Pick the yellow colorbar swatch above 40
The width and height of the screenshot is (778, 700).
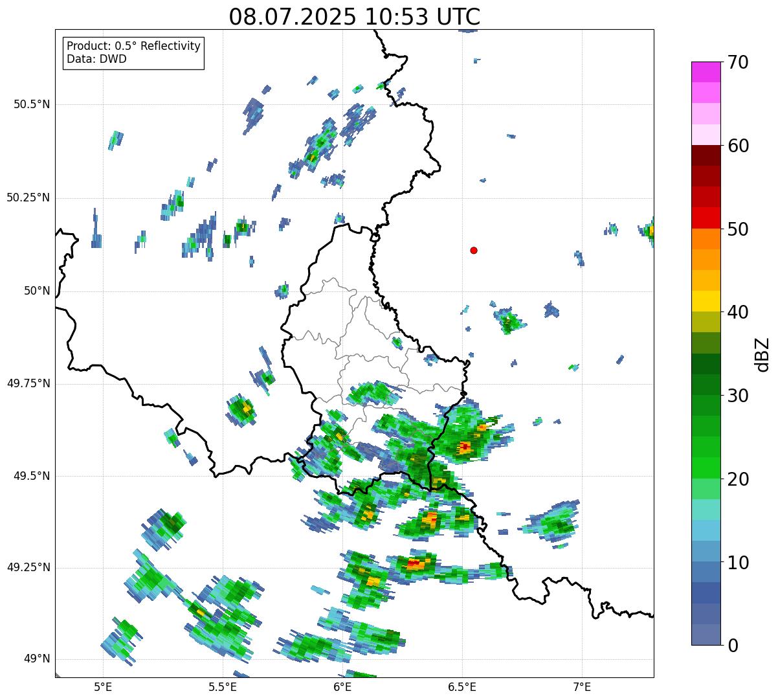pos(706,301)
